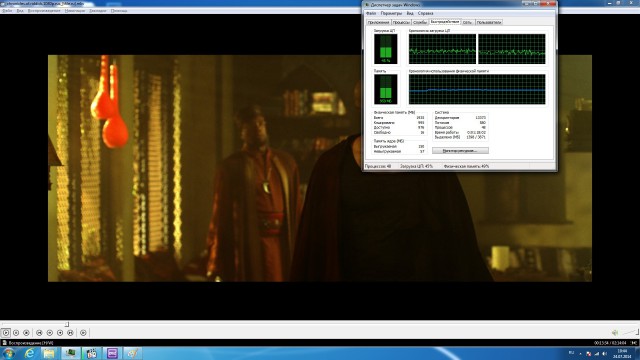
Task: Click the frame step button
Action: click(x=83, y=333)
